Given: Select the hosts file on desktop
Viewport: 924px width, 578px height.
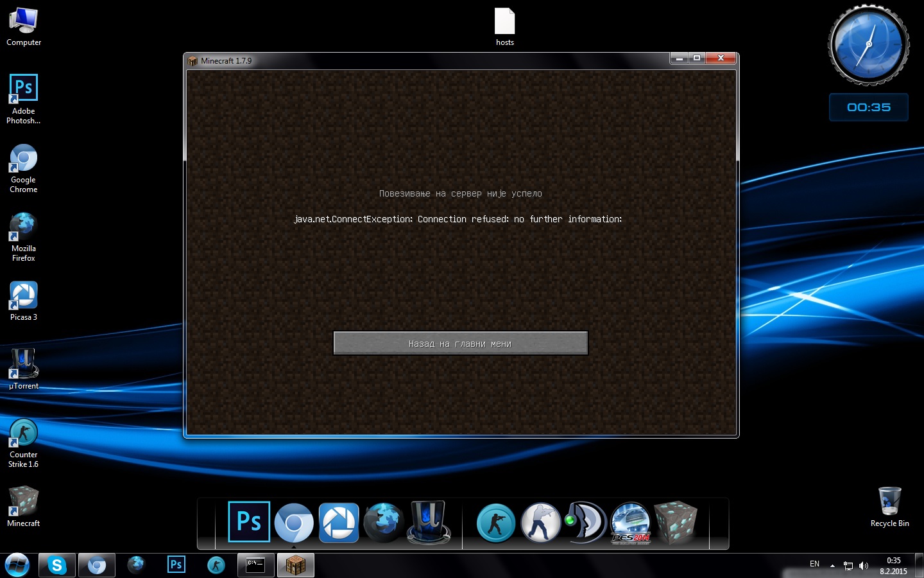Looking at the screenshot, I should pos(505,27).
